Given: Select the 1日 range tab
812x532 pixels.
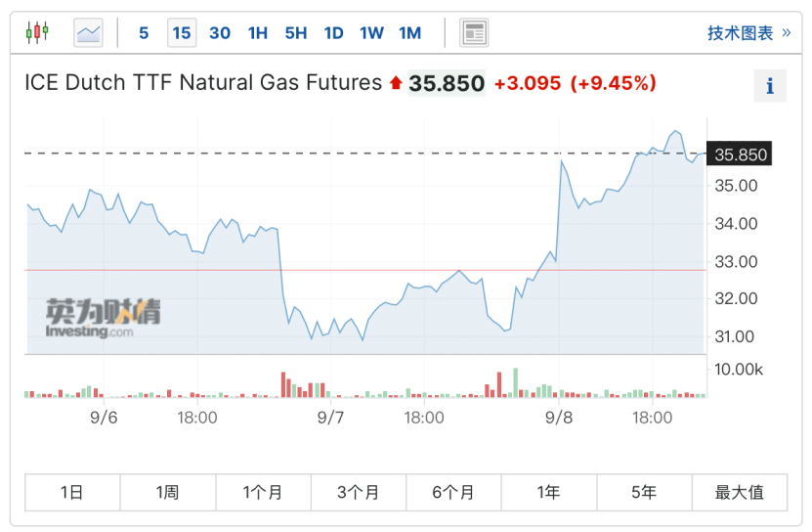Looking at the screenshot, I should 72,493.
